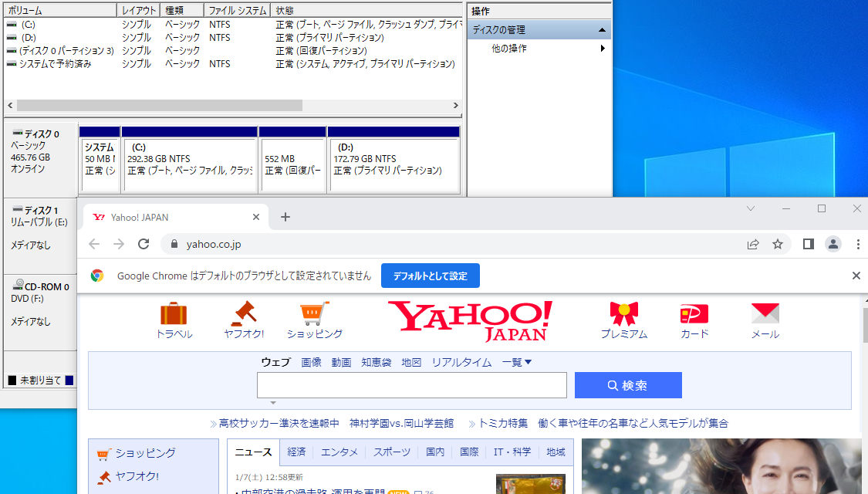Open the Mail envelope icon
The width and height of the screenshot is (868, 494).
click(x=765, y=313)
